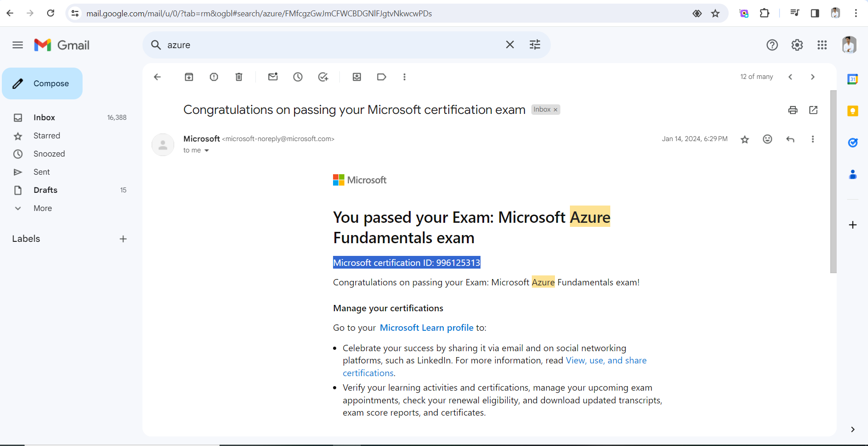Add this email to Tasks
This screenshot has height=446, width=868.
(x=322, y=77)
